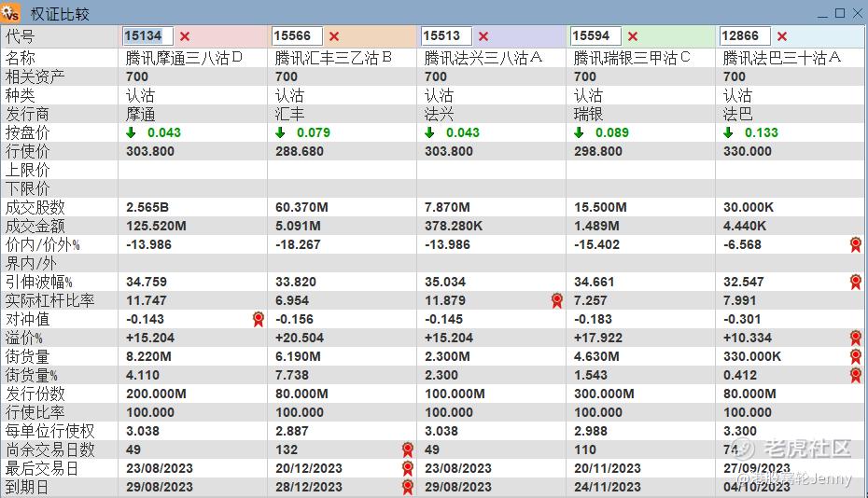Select the name 腾讯法兴三八沽A
The height and width of the screenshot is (498, 868).
(483, 58)
